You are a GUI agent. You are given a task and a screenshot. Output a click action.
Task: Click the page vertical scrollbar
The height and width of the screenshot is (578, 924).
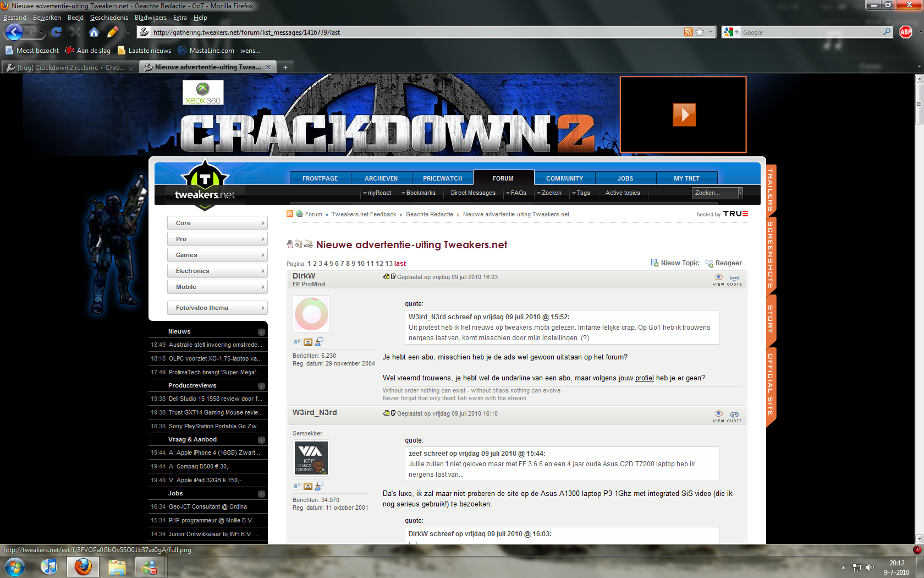pyautogui.click(x=919, y=104)
